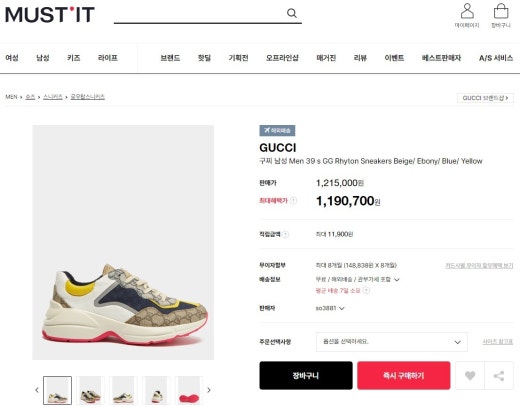Open the GUCCI brand shop link
Screen dimensions: 520x407
[485, 98]
